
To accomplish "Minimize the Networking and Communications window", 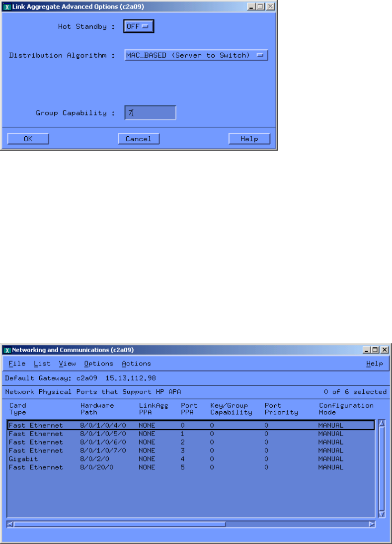I will tap(367, 350).
